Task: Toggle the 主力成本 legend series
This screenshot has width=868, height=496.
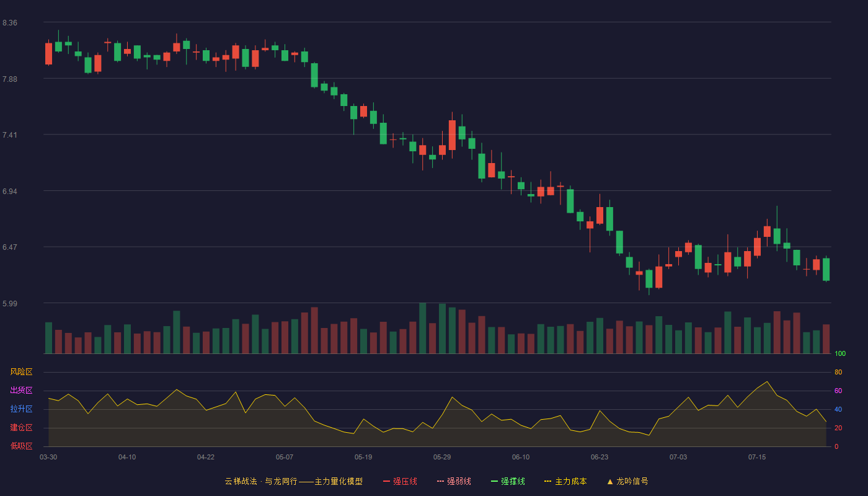Action: [565, 481]
